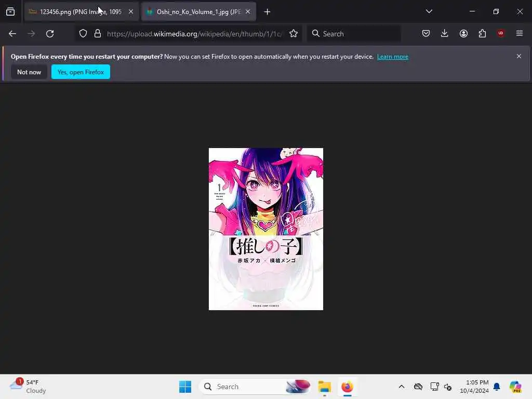Dismiss the Firefox startup notification bar
The image size is (532, 399).
(x=519, y=56)
